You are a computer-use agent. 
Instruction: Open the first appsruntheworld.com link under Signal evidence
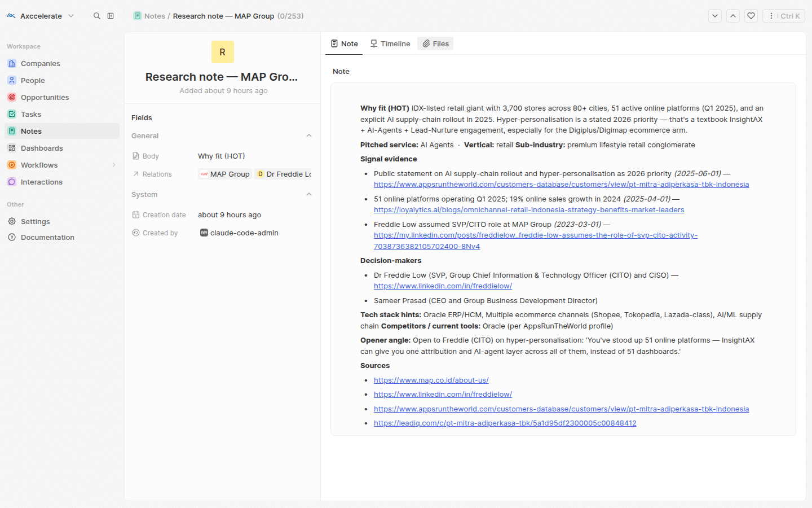562,185
